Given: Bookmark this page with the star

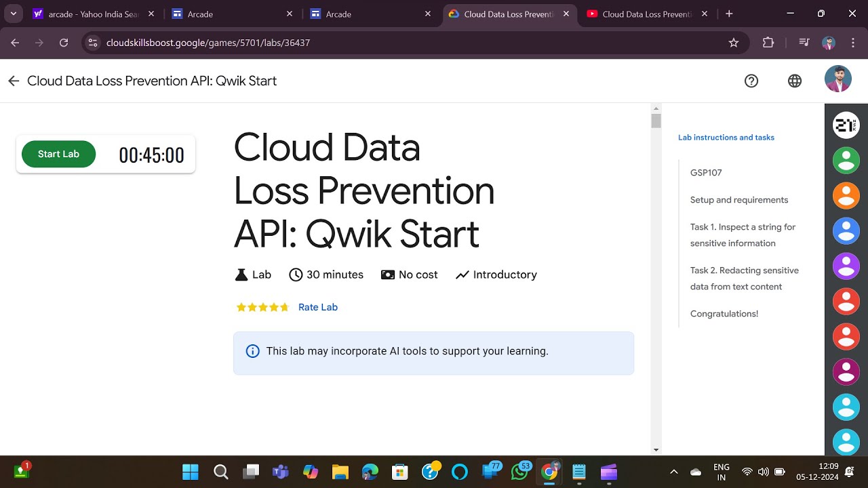Looking at the screenshot, I should [x=734, y=43].
